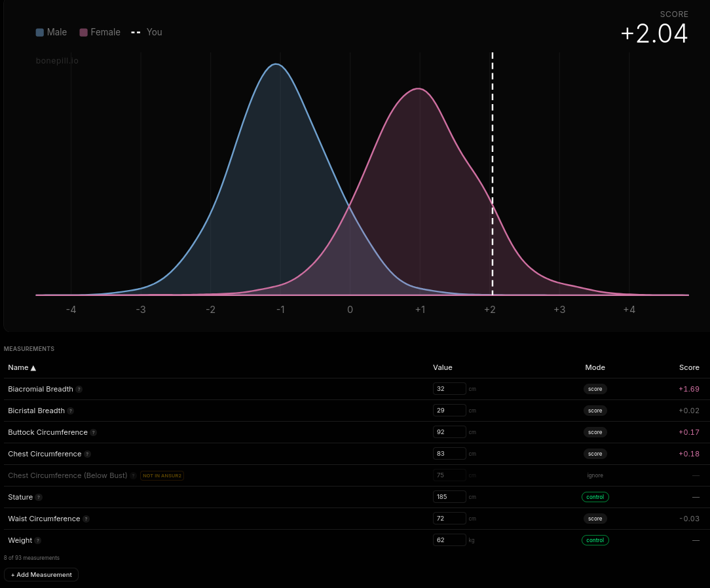Open help icon beside Weight
This screenshot has width=710, height=588.
click(38, 540)
